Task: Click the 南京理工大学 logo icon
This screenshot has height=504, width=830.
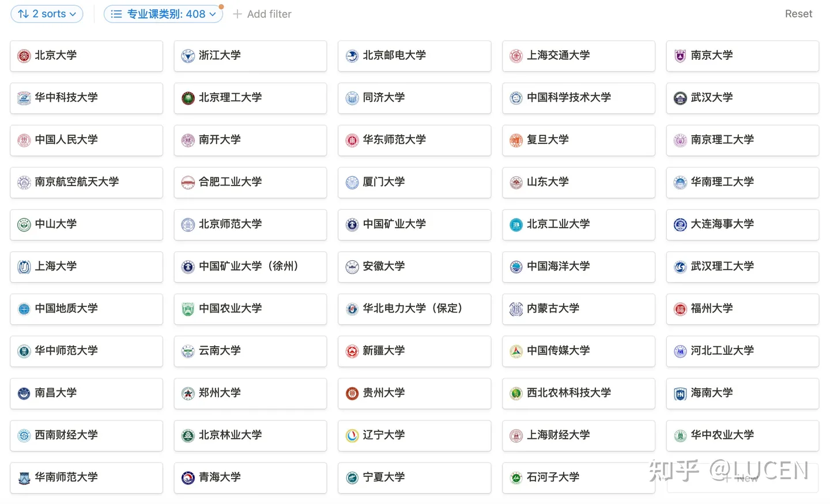Action: (x=680, y=140)
